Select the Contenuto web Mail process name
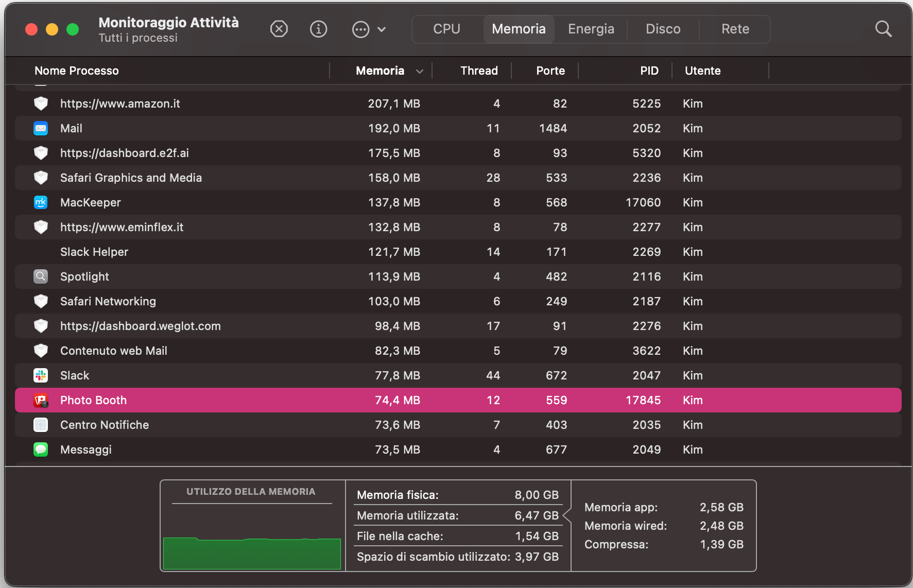 pos(114,351)
